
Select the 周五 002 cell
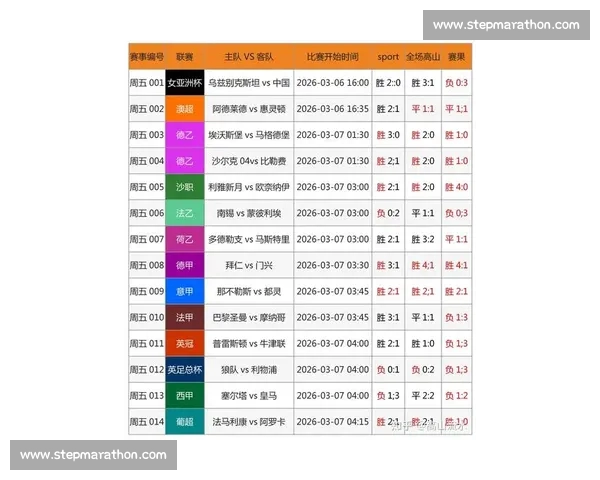point(147,109)
